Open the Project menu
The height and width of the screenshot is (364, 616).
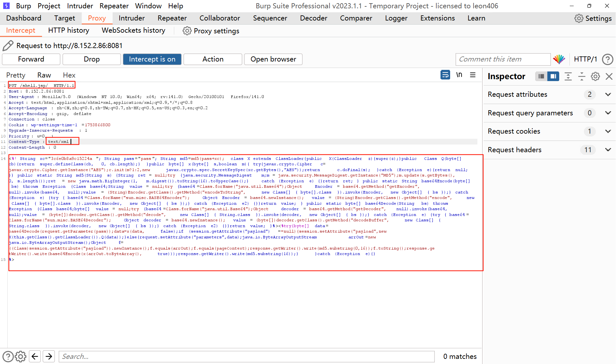(x=49, y=6)
